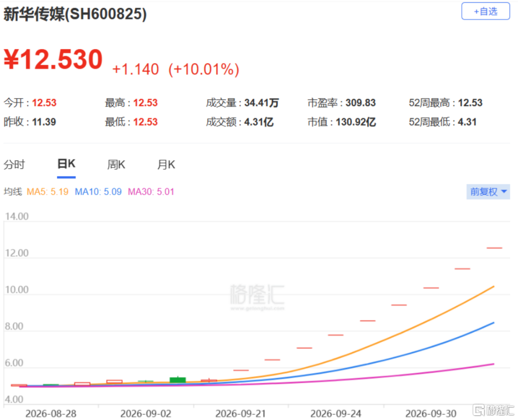Screen dimensions: 518x420
Task: Click the current price ¥12.530
Action: [x=53, y=59]
